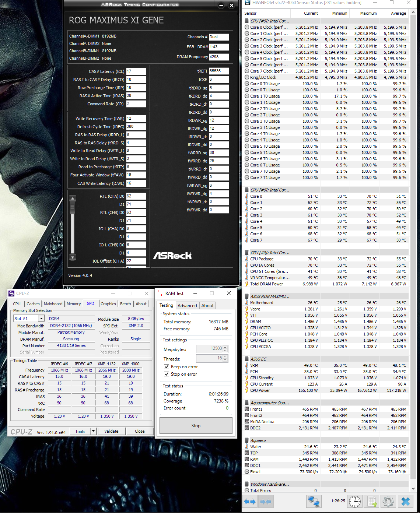Viewport: 420px width, 513px height.
Task: Click Tools button in CPU-Z
Action: point(80,431)
